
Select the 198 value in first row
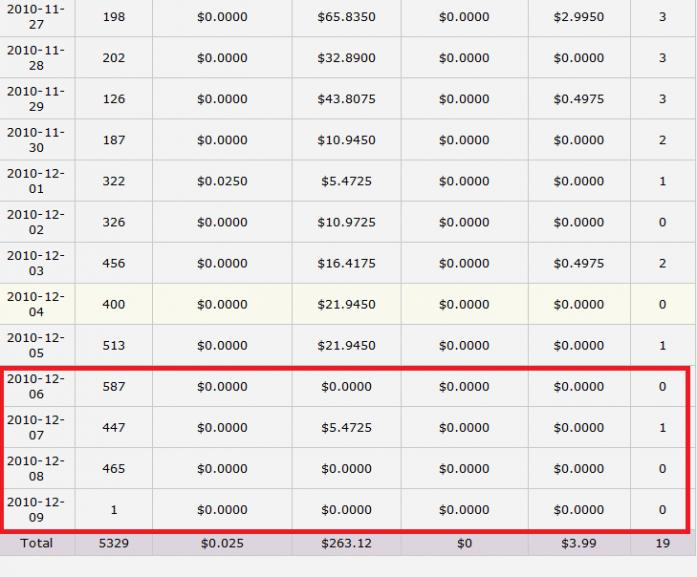coord(114,17)
